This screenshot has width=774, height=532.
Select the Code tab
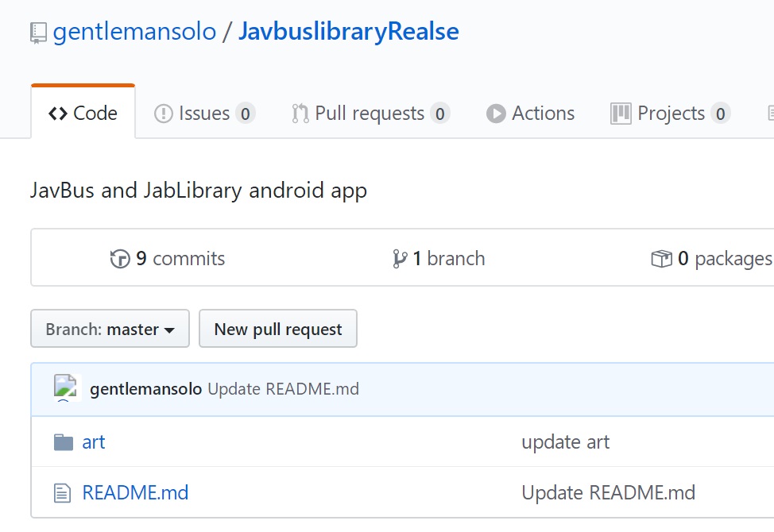click(83, 114)
